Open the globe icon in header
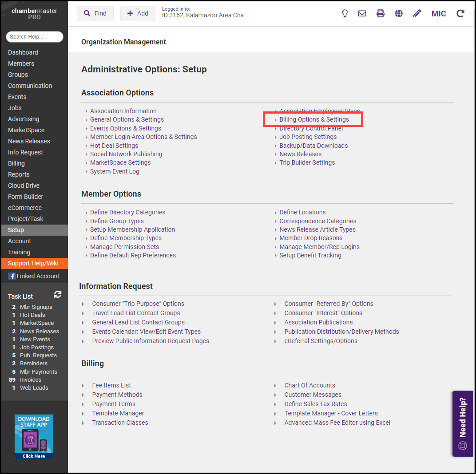This screenshot has width=476, height=474. tap(399, 13)
